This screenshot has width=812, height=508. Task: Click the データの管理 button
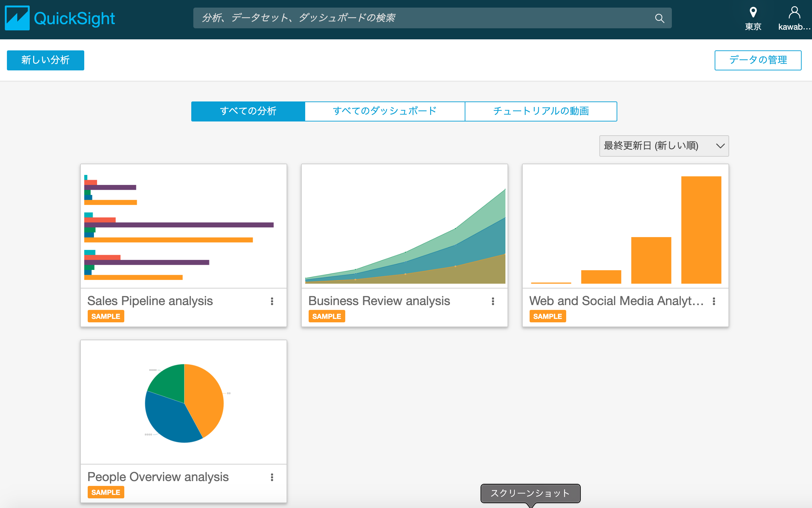[x=758, y=60]
